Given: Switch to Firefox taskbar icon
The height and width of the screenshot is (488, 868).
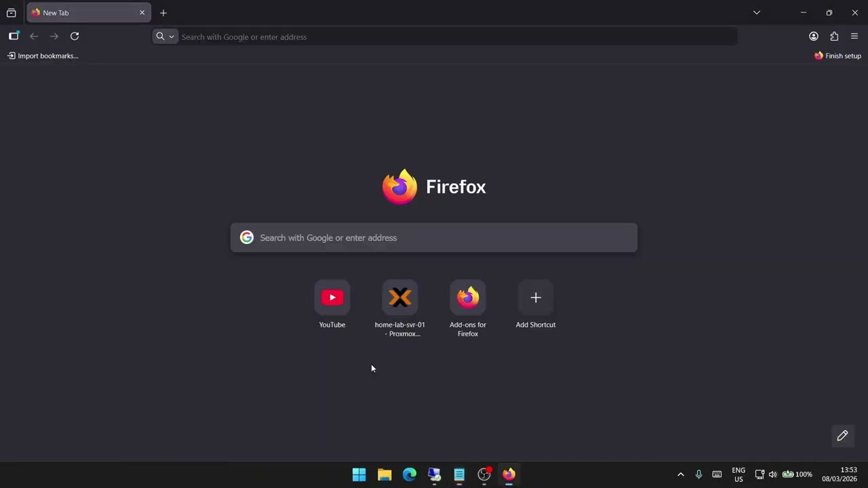Looking at the screenshot, I should [509, 474].
